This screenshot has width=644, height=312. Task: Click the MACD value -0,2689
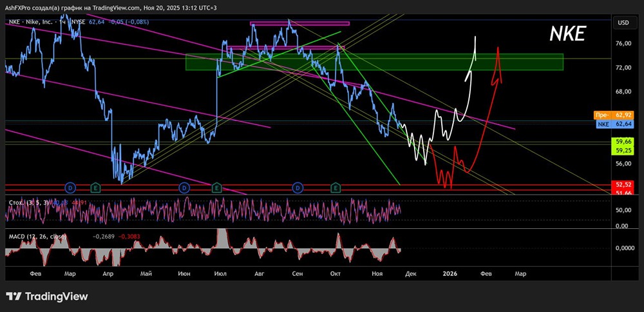pos(102,237)
